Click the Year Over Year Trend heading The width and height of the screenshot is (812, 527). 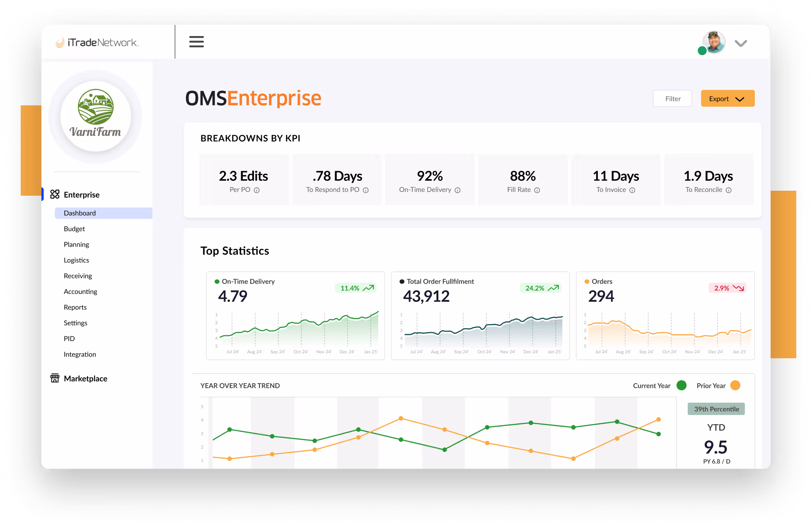pos(240,386)
